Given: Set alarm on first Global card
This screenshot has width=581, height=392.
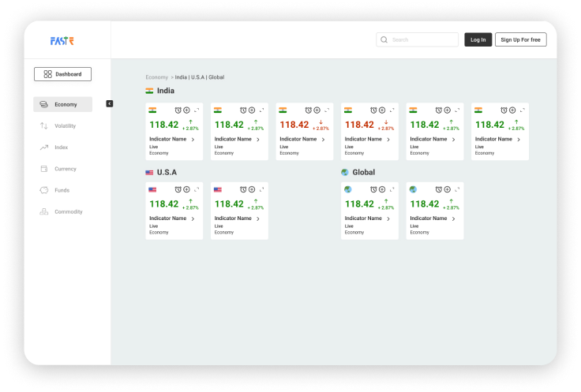Looking at the screenshot, I should (x=373, y=189).
